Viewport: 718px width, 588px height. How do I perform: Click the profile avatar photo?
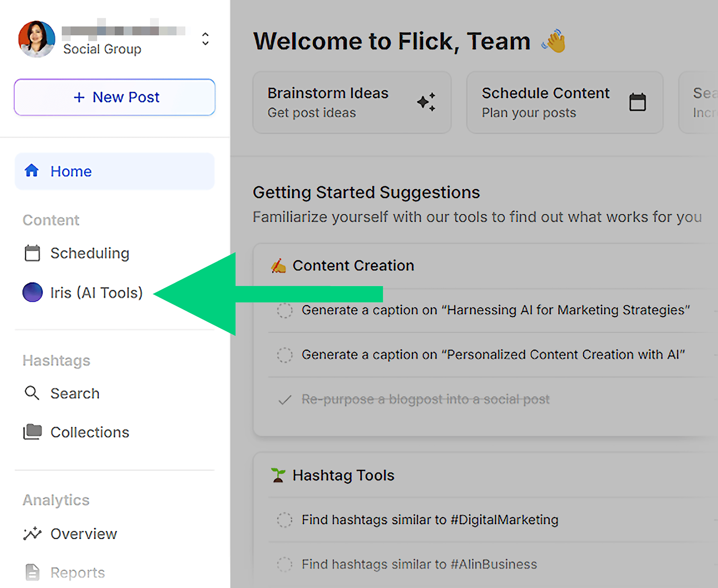pos(36,39)
